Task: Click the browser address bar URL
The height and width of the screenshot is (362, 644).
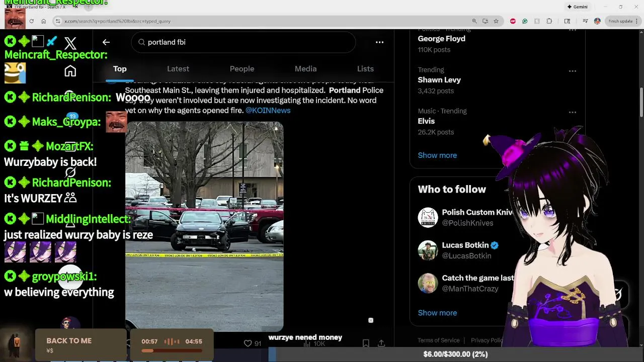Action: [x=117, y=21]
